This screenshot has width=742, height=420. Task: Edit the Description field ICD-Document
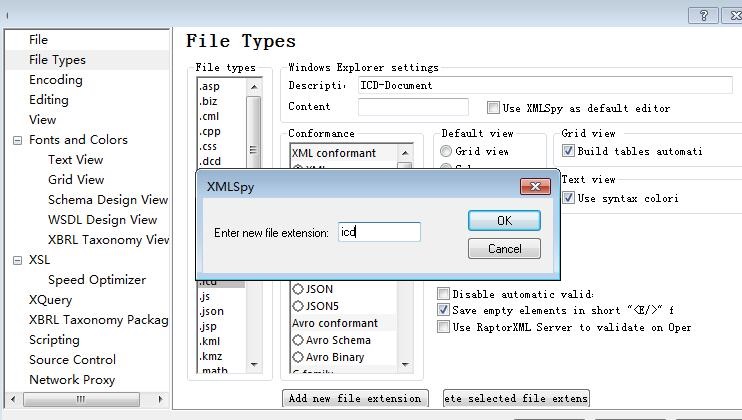(x=545, y=85)
